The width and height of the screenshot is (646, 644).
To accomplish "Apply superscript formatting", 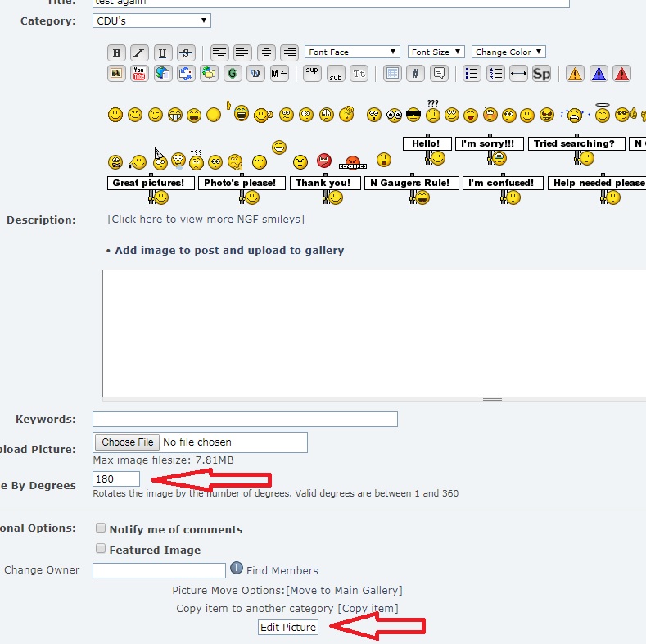I will pos(312,74).
